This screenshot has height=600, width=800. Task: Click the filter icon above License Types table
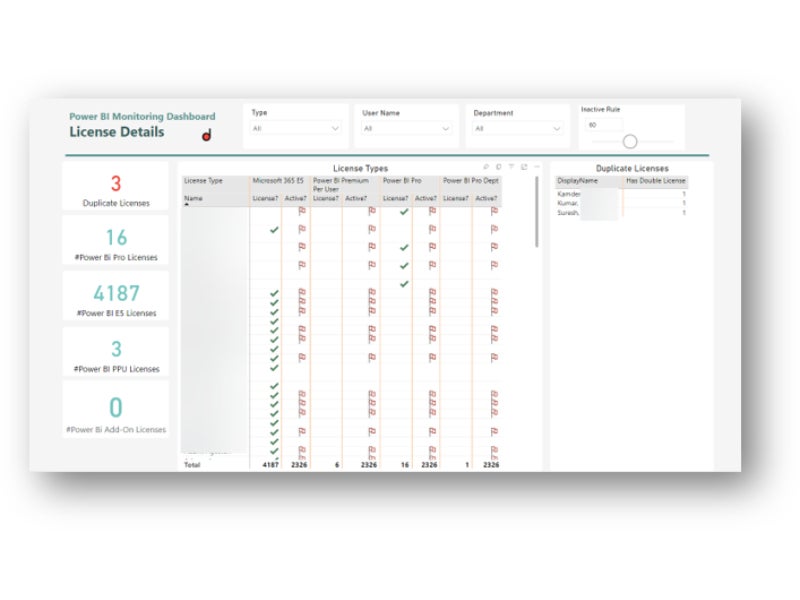click(x=511, y=167)
